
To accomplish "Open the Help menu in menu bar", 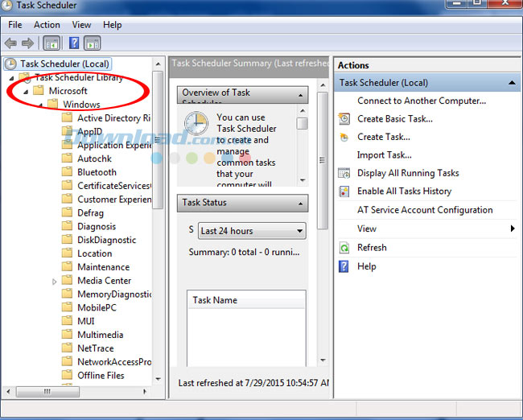I will pyautogui.click(x=113, y=25).
